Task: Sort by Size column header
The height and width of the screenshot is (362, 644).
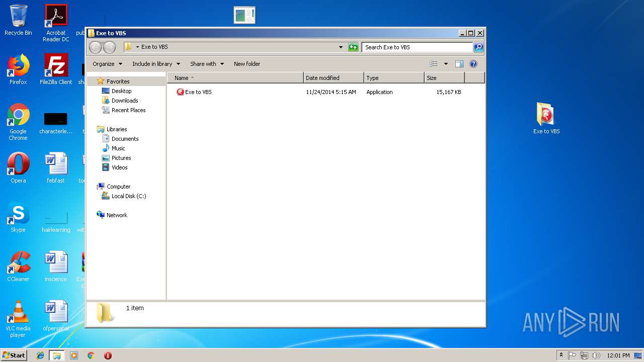Action: tap(444, 78)
